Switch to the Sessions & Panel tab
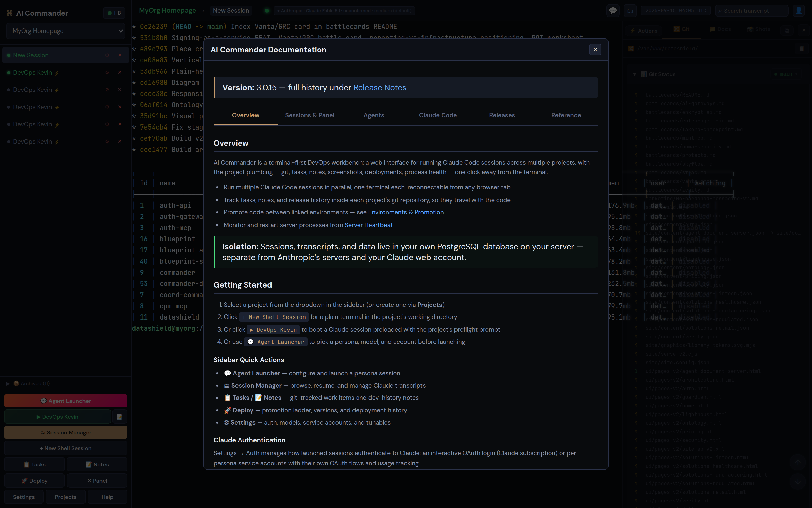 pos(310,115)
